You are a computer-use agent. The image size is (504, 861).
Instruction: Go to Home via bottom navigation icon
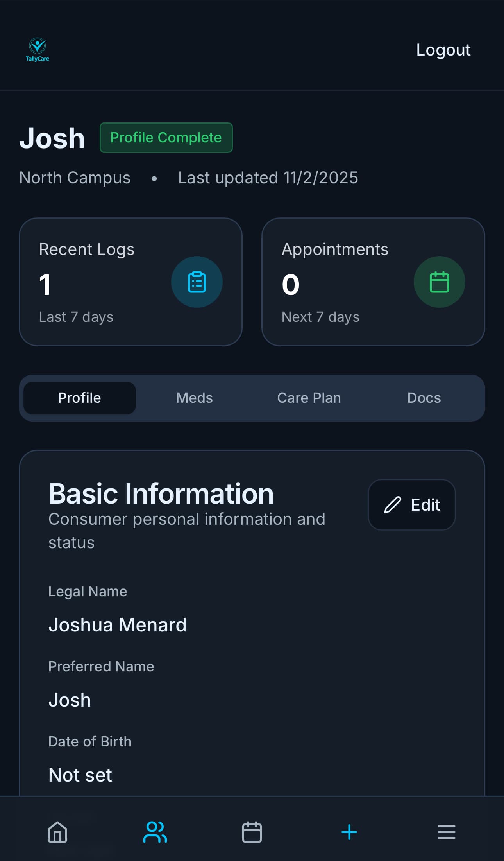(57, 832)
